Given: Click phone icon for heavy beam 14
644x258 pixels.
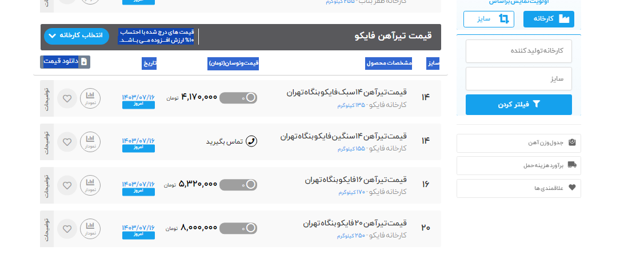Looking at the screenshot, I should (x=251, y=141).
